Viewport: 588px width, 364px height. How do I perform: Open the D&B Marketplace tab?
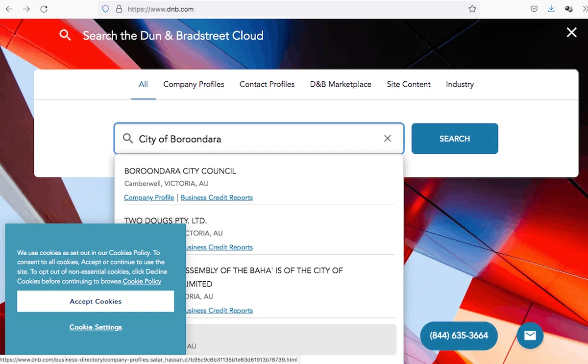341,84
